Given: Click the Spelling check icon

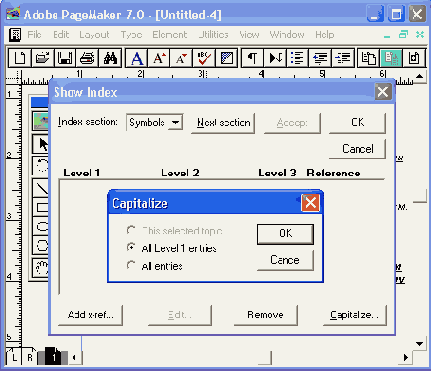Looking at the screenshot, I should [204, 58].
